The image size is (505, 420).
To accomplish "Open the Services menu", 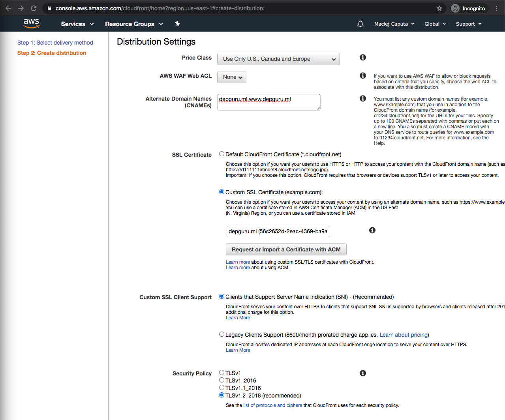I will point(77,24).
